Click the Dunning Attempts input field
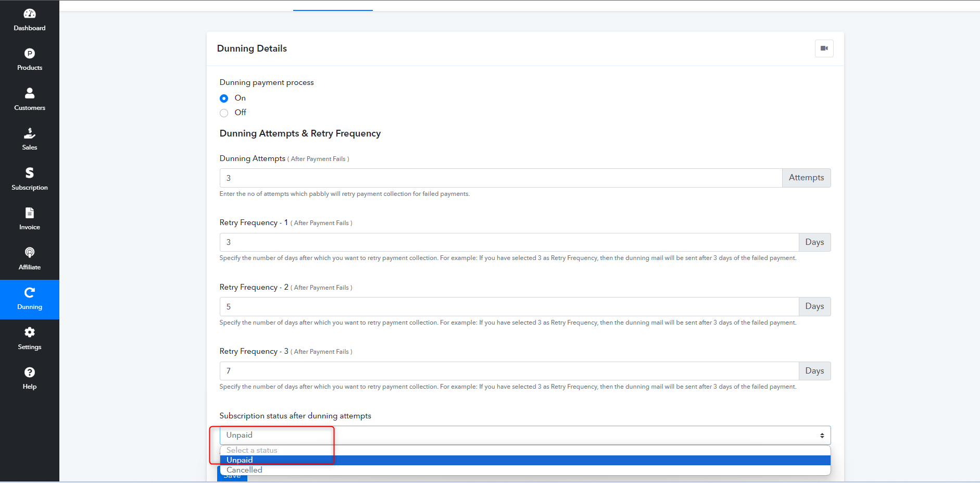This screenshot has width=980, height=483. 501,178
